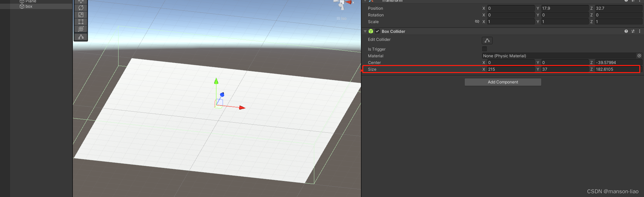This screenshot has height=197, width=644.
Task: Select the Scale tool in scene toolbar
Action: click(81, 15)
